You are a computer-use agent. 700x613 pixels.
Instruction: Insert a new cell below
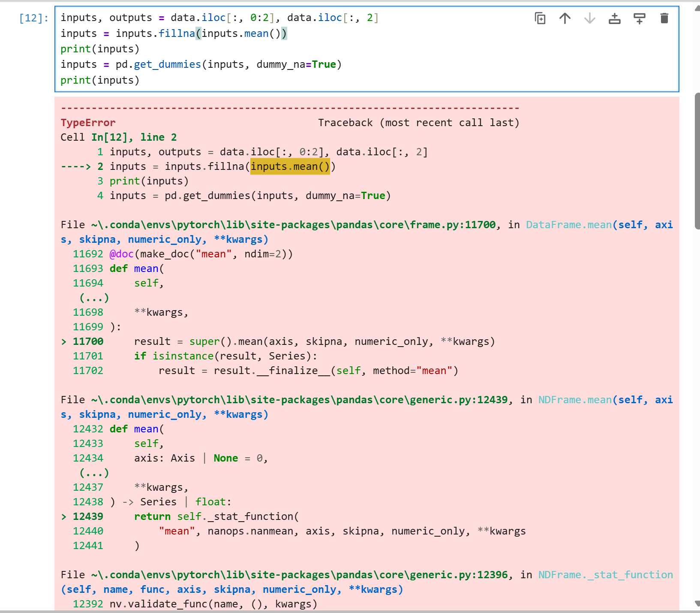640,18
